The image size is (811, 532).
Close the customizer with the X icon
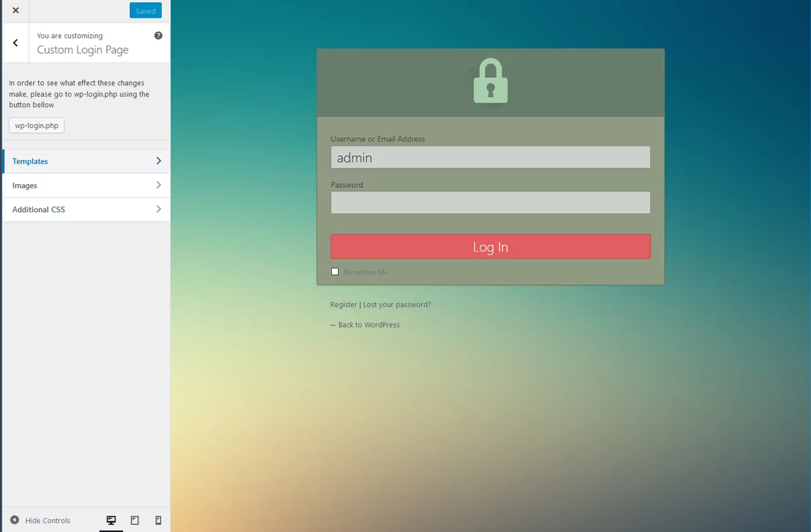pyautogui.click(x=16, y=10)
